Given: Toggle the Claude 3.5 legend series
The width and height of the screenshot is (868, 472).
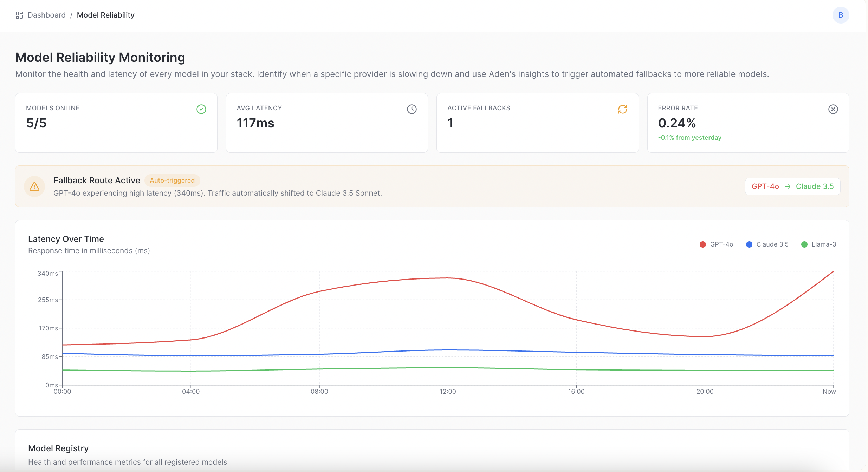Looking at the screenshot, I should coord(772,244).
